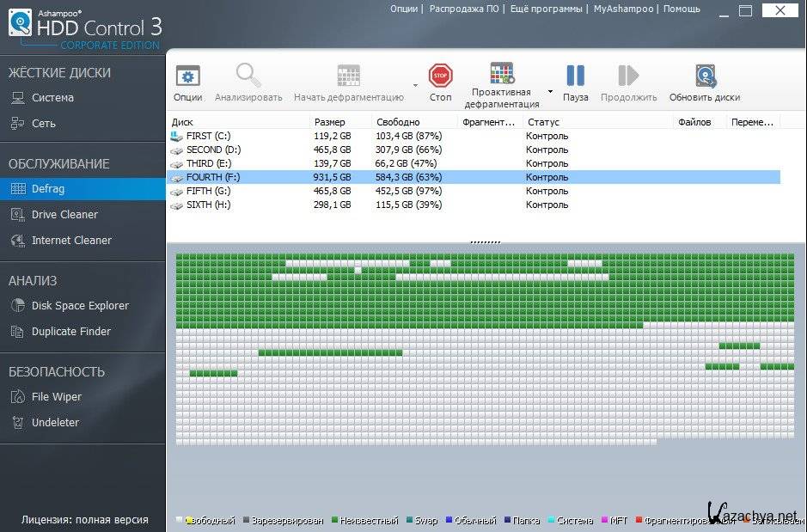The height and width of the screenshot is (532, 807).
Task: Open the Помощь menu
Action: pyautogui.click(x=682, y=9)
